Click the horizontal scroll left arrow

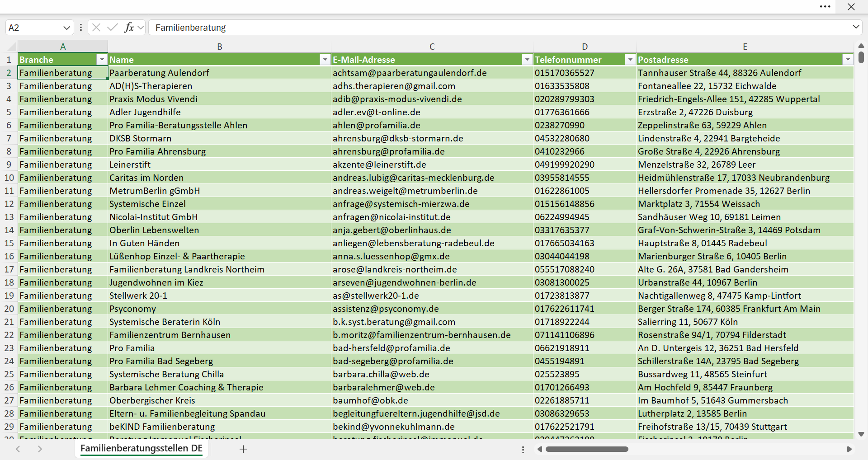[x=539, y=449]
